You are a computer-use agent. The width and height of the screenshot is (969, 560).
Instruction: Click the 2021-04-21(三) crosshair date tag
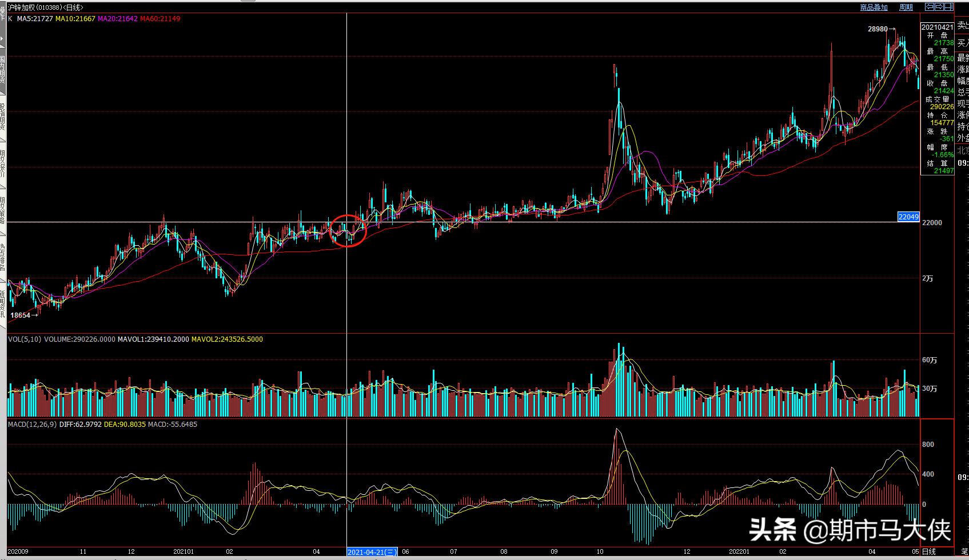point(372,552)
